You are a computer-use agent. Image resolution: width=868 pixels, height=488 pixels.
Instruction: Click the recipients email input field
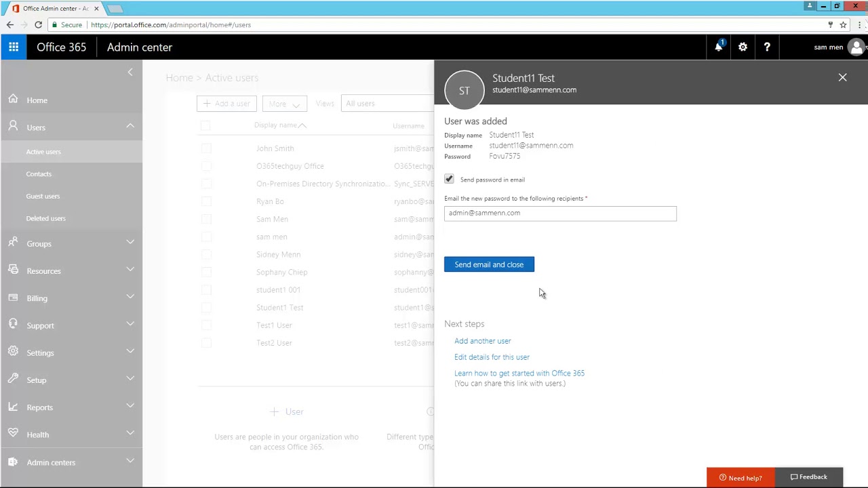(560, 213)
